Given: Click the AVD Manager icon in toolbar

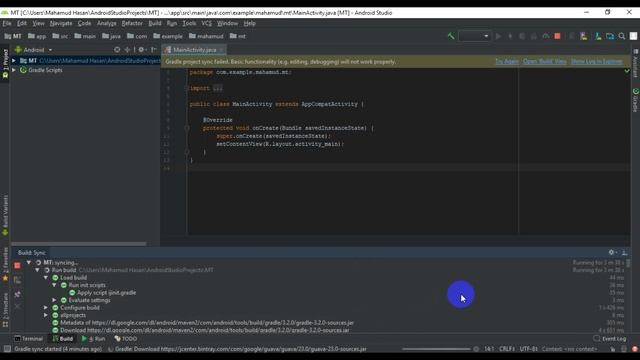Looking at the screenshot, I should coord(584,36).
